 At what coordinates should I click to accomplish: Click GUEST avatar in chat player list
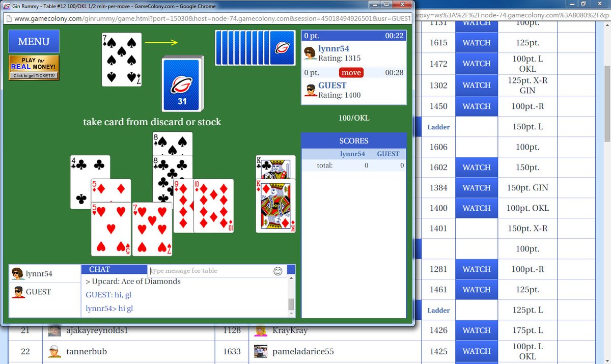pos(18,292)
